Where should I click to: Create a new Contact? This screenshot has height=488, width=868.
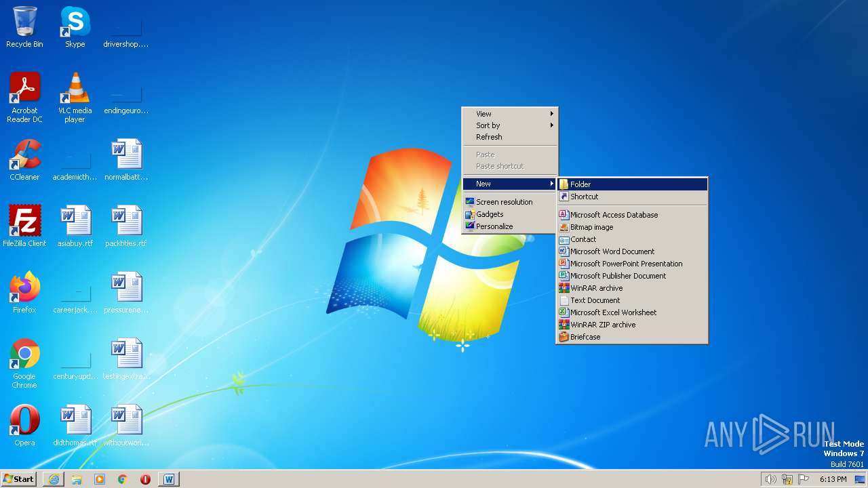[x=633, y=239]
